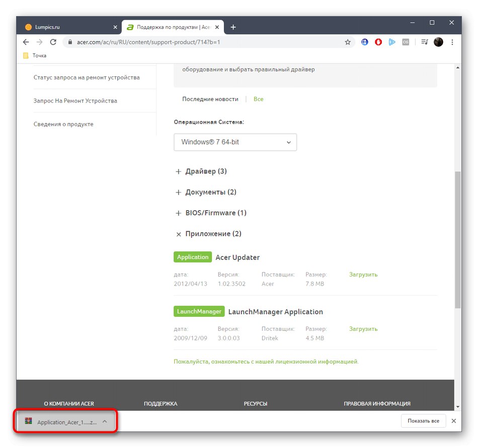Open the license information link

pos(266,362)
